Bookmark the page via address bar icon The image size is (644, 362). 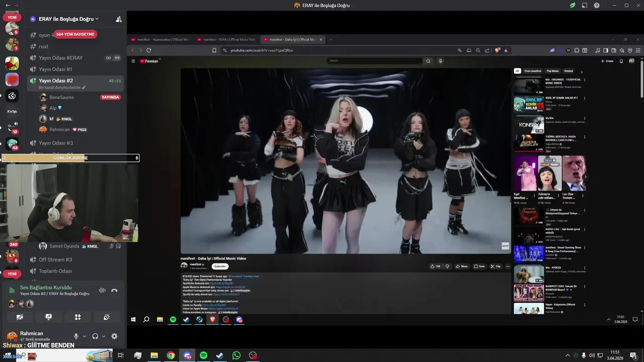(x=214, y=50)
